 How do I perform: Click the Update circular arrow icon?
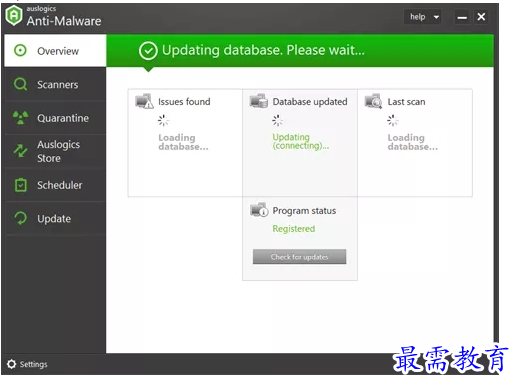pyautogui.click(x=20, y=218)
